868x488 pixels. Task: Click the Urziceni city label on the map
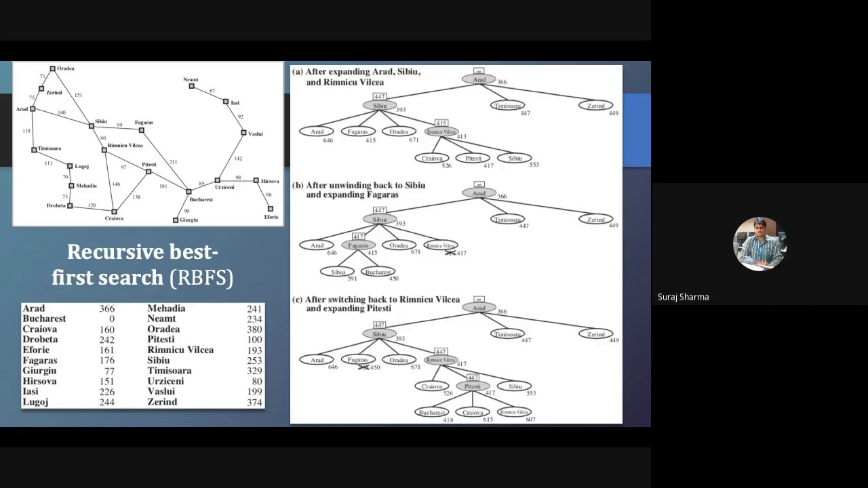(224, 187)
